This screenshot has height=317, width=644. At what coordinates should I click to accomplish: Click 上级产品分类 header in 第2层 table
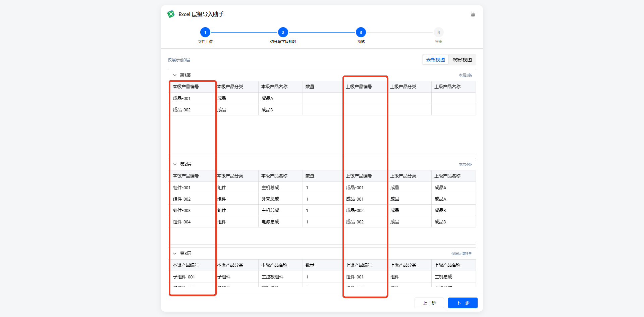click(x=403, y=176)
